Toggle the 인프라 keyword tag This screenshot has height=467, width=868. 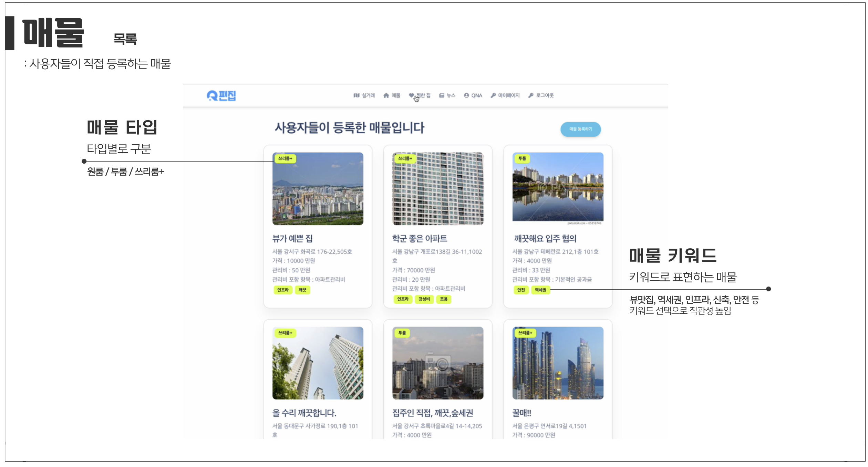(x=283, y=290)
